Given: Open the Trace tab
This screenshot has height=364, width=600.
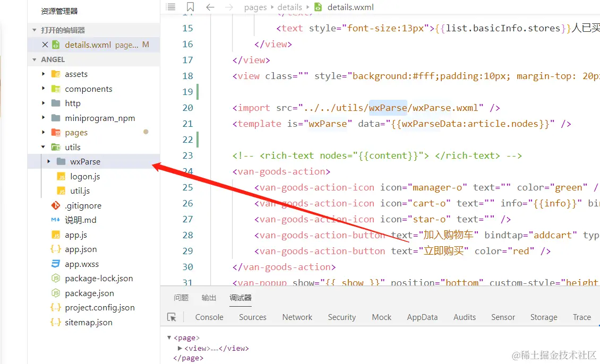Looking at the screenshot, I should 581,317.
